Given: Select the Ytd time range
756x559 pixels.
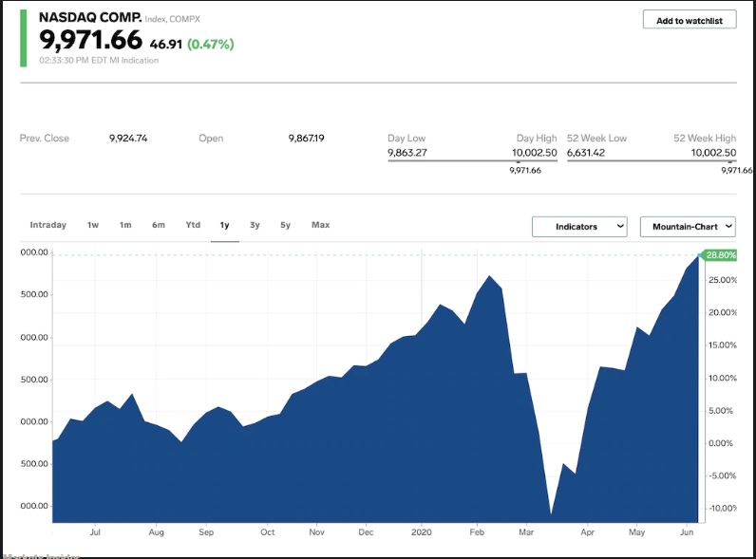Looking at the screenshot, I should click(193, 225).
